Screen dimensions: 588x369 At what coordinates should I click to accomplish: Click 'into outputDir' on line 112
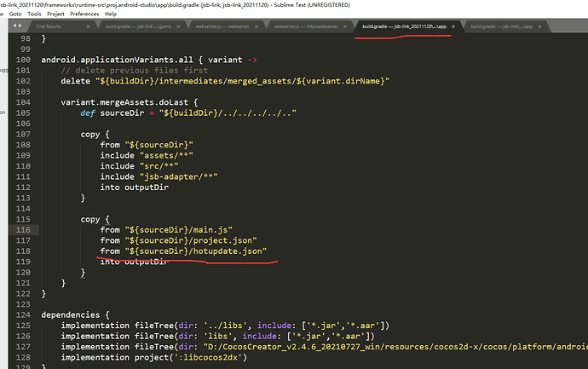pos(135,187)
